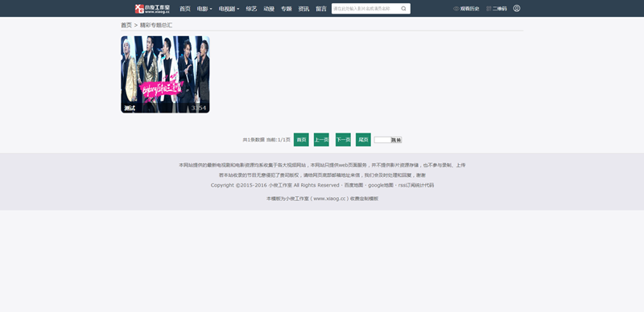Viewport: 644px width, 312px height.
Task: Open the 测试 topic thumbnail
Action: pyautogui.click(x=165, y=74)
